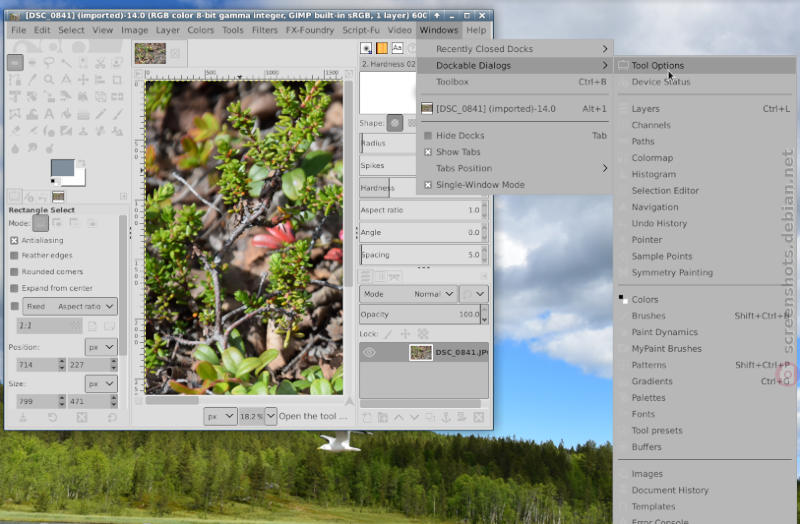Select the Eraser tool
Screen dimensions: 800x524
pos(15,131)
